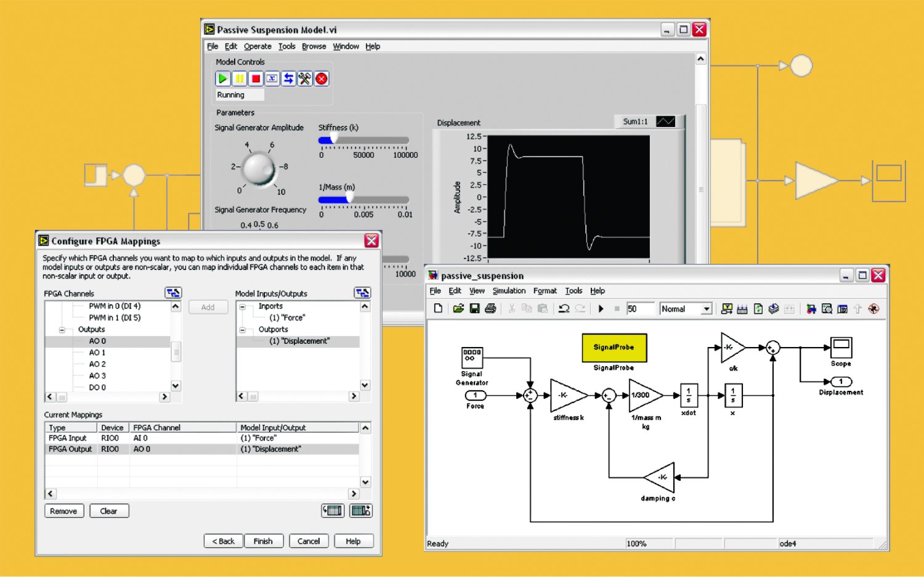Open model tools via the wrench-and-hammer icon
Image resolution: width=924 pixels, height=577 pixels.
(x=304, y=78)
